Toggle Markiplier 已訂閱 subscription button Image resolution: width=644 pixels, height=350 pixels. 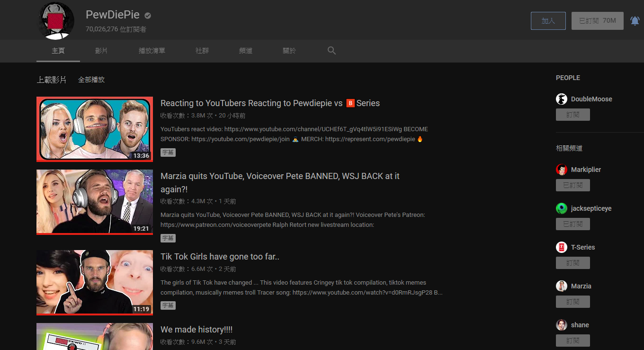[573, 185]
